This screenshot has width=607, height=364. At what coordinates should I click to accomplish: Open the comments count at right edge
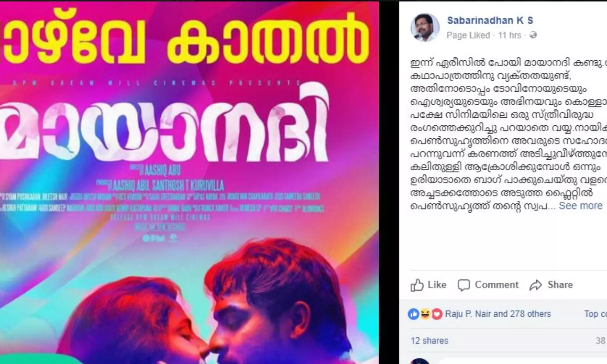click(x=601, y=341)
